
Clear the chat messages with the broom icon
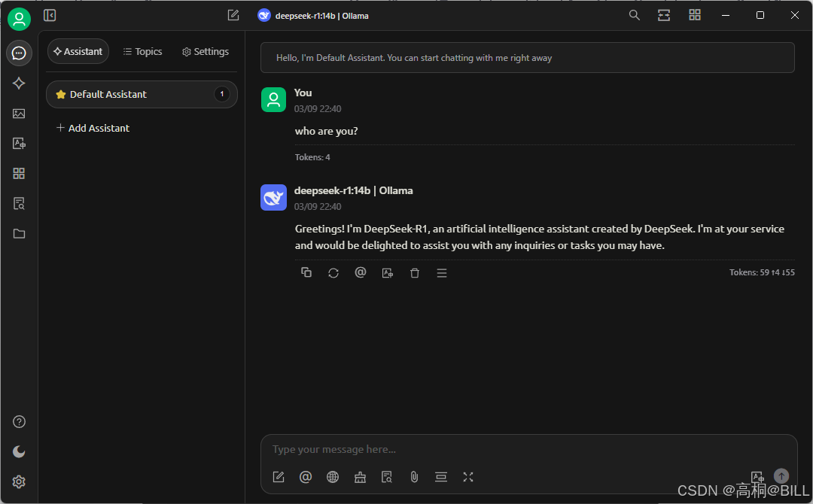pos(360,477)
